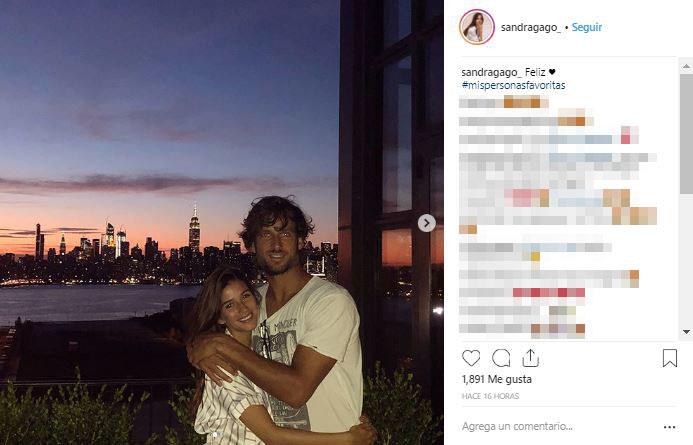The image size is (693, 445).
Task: Share the post using the share icon
Action: click(x=530, y=358)
